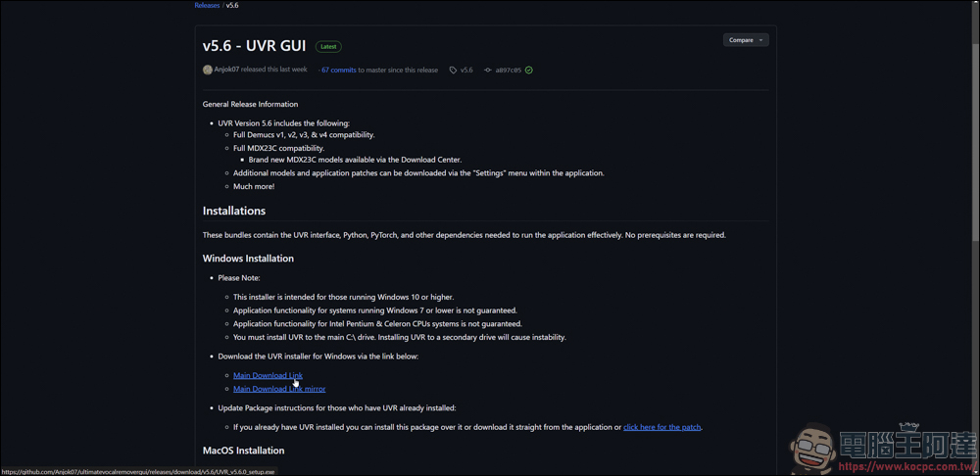Follow the 'click here for the patch' link

click(661, 427)
